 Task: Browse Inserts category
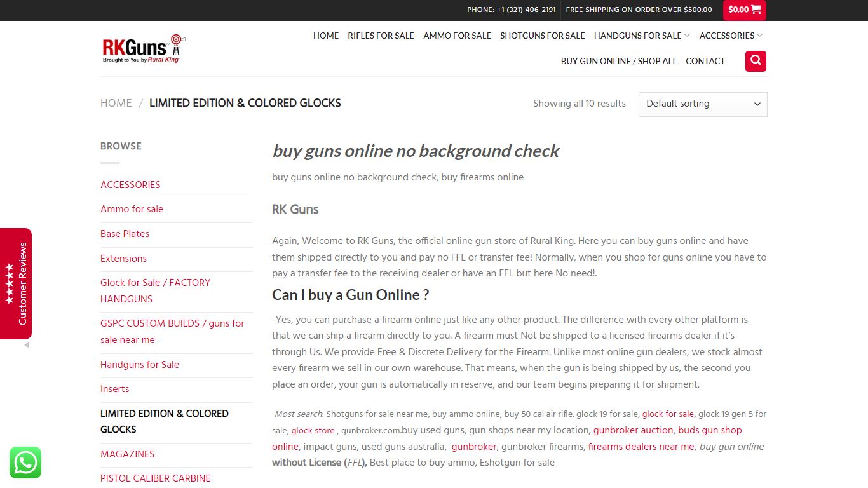[114, 389]
